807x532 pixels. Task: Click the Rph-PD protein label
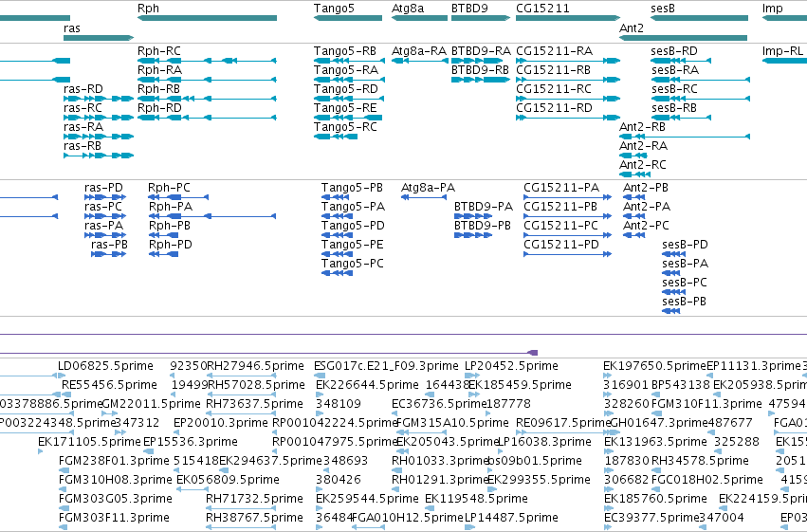(x=171, y=245)
